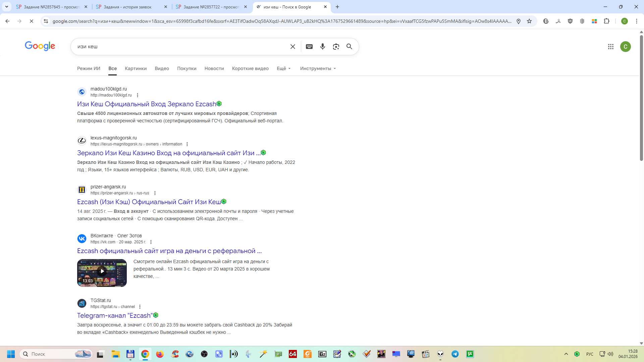Click the Google search input field

pyautogui.click(x=181, y=47)
